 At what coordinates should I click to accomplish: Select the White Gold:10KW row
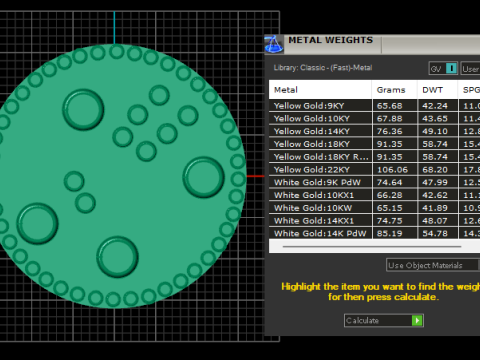pos(374,208)
